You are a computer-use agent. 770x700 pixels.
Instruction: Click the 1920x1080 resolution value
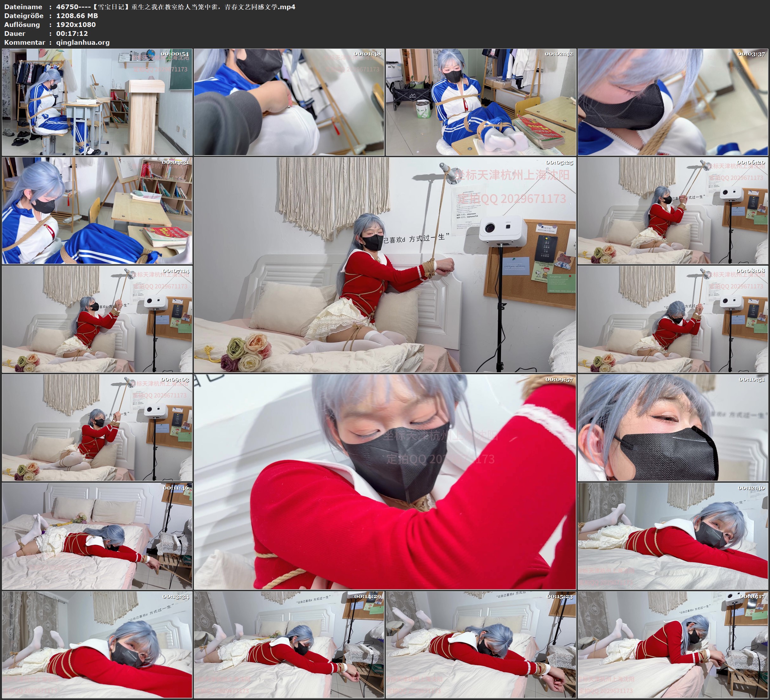coord(76,24)
